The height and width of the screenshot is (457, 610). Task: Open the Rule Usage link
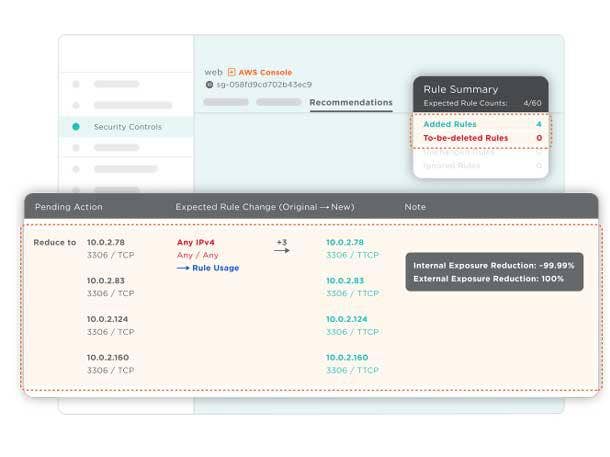(216, 268)
